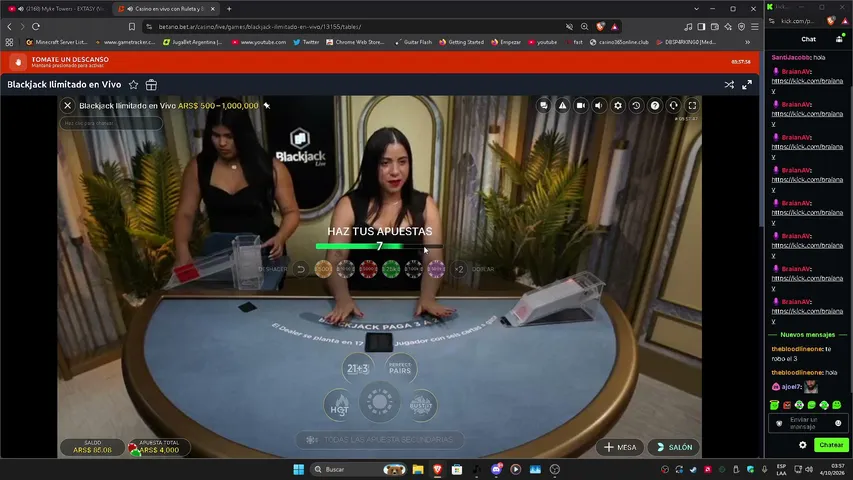Click the Tomate un descanso hand icon
Screen dimensions: 853x480
pyautogui.click(x=18, y=63)
